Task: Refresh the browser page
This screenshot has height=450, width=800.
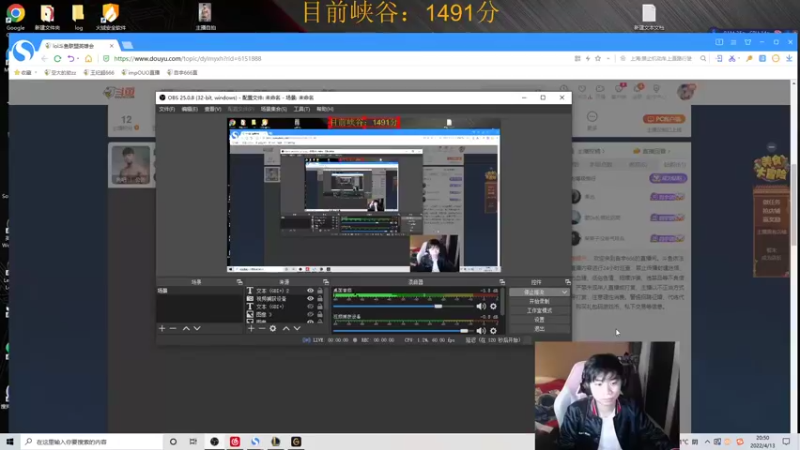Action: point(58,59)
